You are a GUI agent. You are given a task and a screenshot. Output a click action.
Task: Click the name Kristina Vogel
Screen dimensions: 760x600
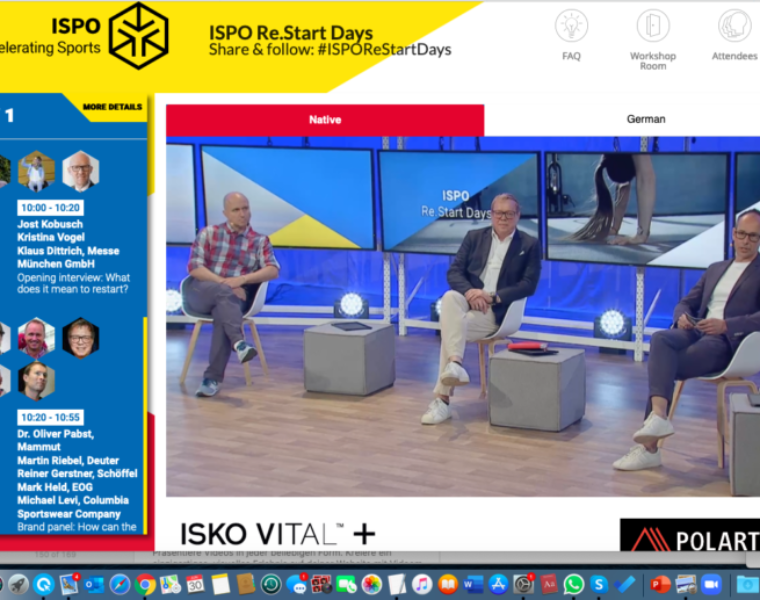tap(51, 237)
